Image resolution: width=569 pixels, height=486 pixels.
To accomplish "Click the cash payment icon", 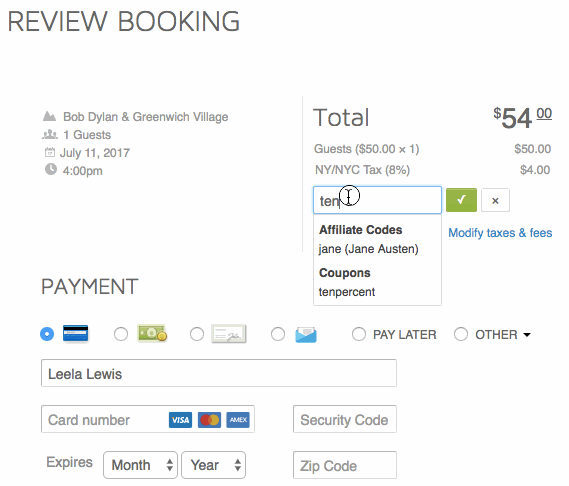I will pos(152,333).
